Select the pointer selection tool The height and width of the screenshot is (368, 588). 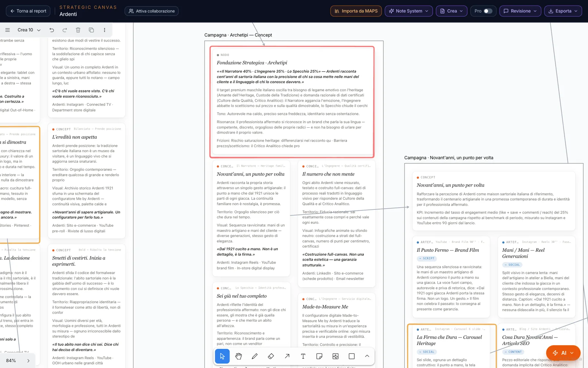pyautogui.click(x=222, y=356)
